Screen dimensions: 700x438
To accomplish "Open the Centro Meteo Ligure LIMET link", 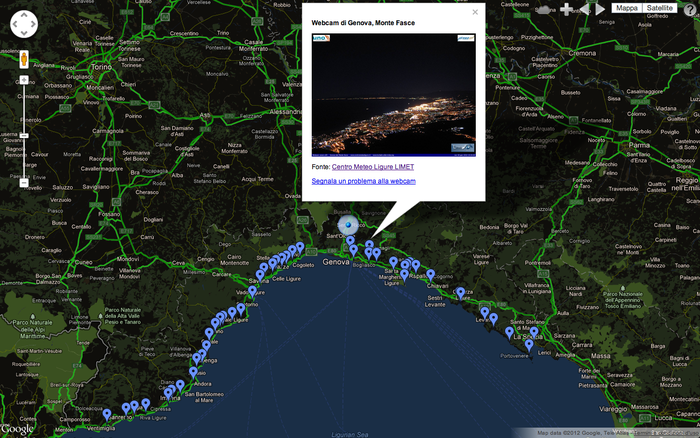I will click(372, 166).
